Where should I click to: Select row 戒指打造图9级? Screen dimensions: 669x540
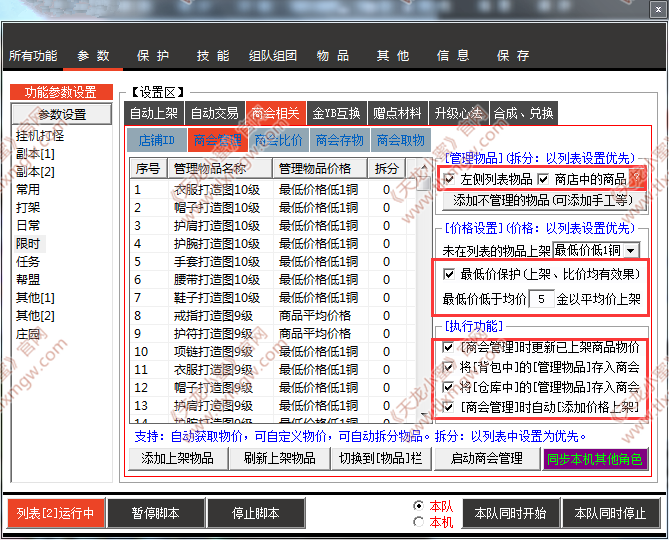click(x=273, y=316)
